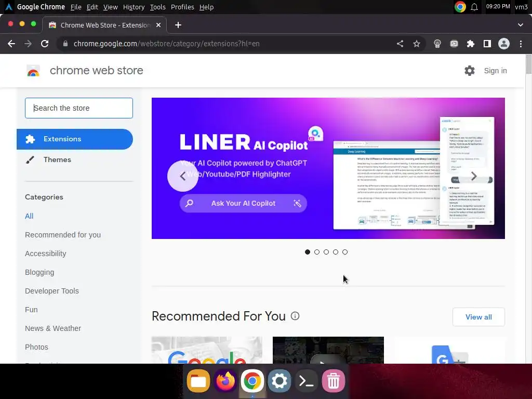532x399 pixels.
Task: Open the LINER AI Copilot banner
Action: tap(328, 168)
